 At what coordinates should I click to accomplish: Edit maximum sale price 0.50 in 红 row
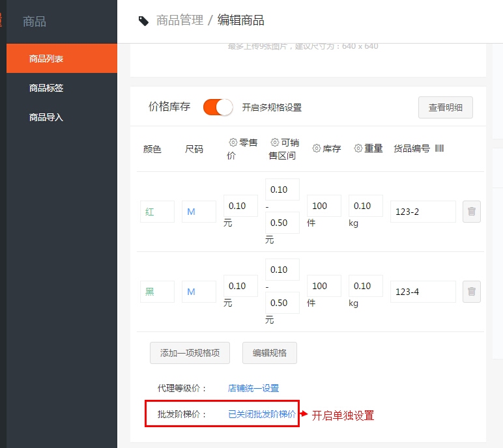(282, 223)
